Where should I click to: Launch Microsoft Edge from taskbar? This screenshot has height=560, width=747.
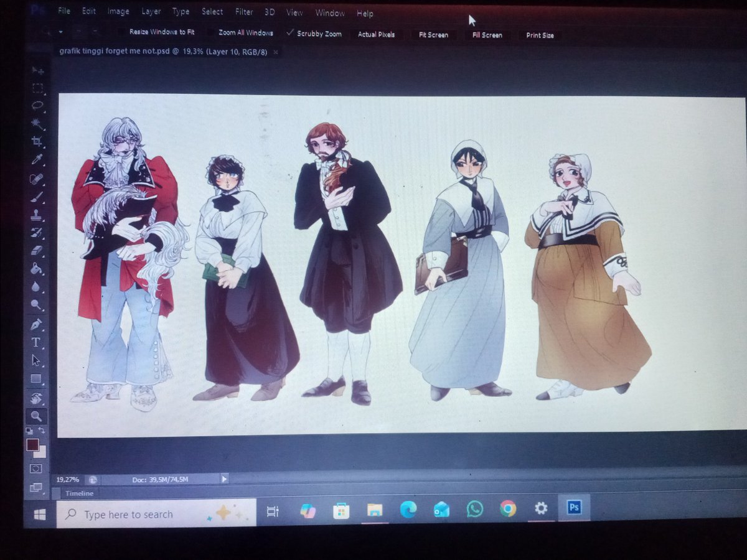(408, 510)
